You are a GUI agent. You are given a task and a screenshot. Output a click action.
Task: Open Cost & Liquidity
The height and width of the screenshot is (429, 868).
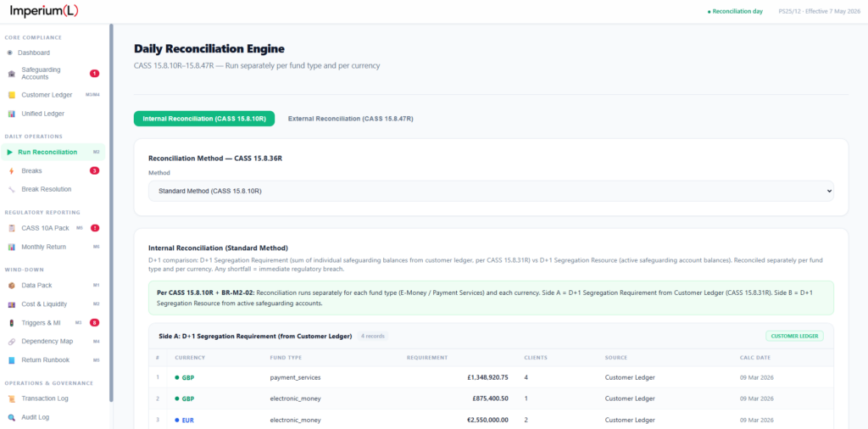click(x=44, y=304)
